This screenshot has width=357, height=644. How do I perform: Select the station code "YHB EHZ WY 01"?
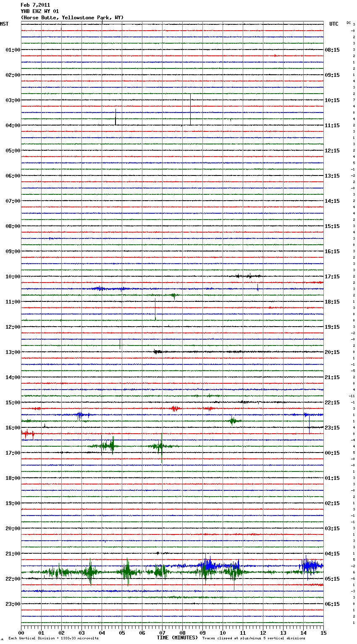tap(40, 11)
